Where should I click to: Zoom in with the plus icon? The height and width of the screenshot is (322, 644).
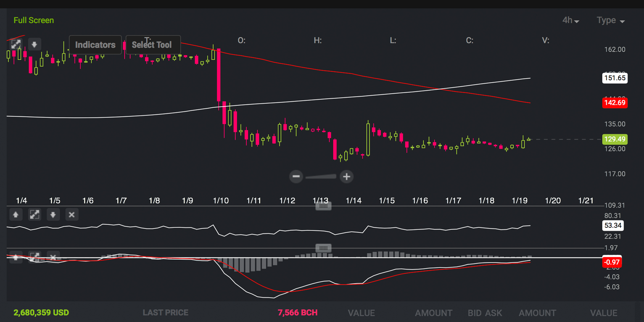(x=347, y=177)
